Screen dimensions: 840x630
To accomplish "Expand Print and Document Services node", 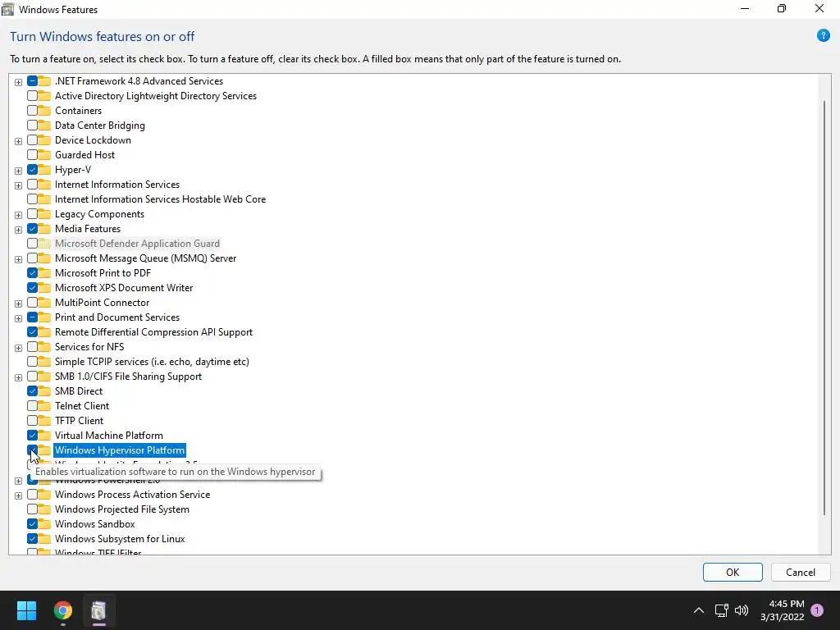I will [18, 318].
